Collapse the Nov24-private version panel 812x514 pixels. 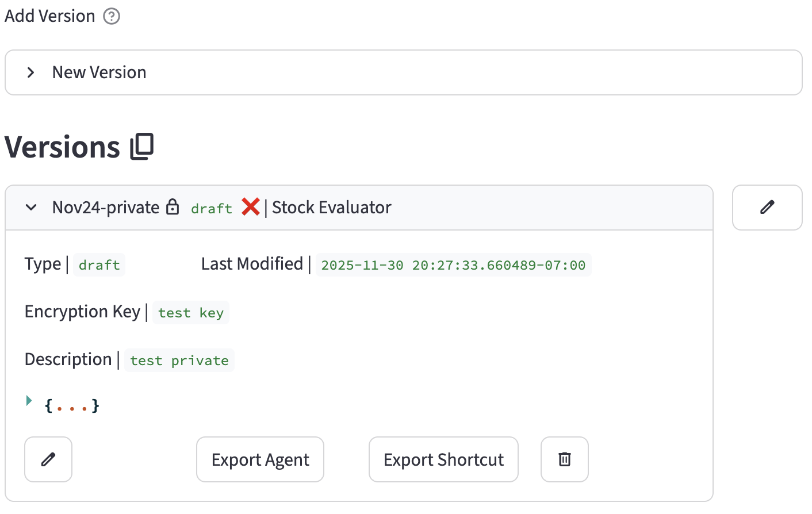click(32, 208)
